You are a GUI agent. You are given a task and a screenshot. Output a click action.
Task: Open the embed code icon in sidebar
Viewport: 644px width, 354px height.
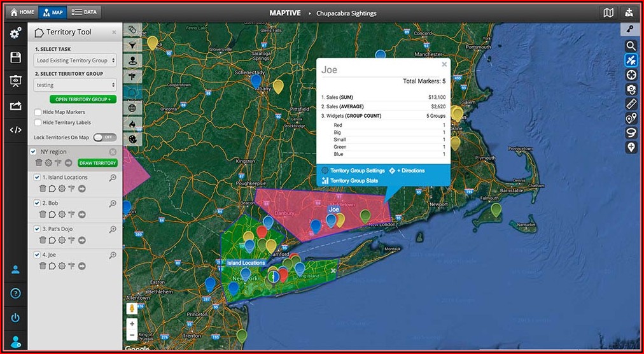15,130
